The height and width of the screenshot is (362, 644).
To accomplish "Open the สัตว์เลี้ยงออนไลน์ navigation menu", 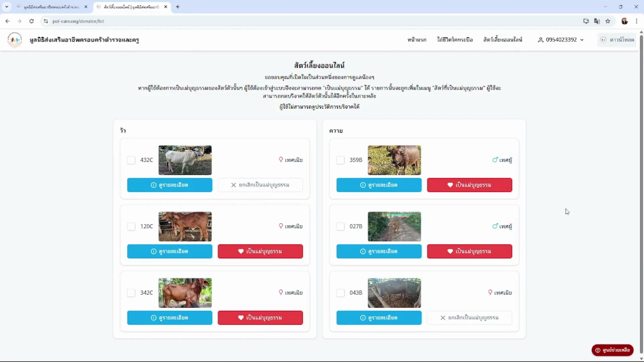I will pyautogui.click(x=502, y=40).
